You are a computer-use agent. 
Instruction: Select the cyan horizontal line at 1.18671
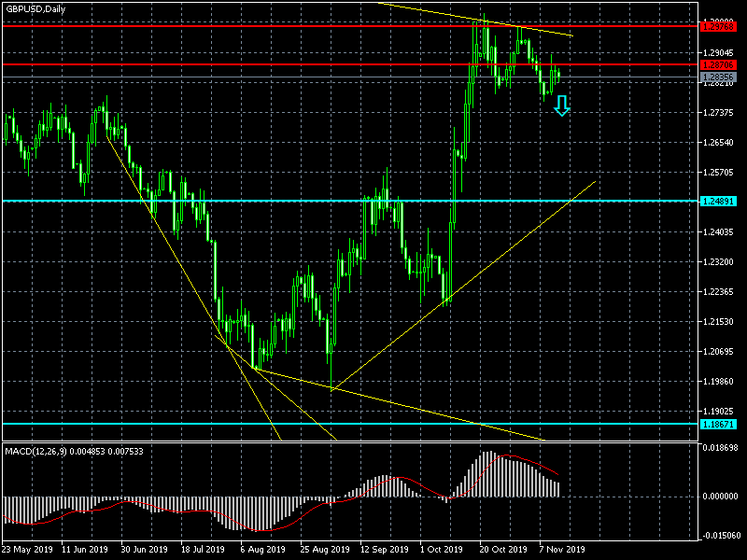280,424
